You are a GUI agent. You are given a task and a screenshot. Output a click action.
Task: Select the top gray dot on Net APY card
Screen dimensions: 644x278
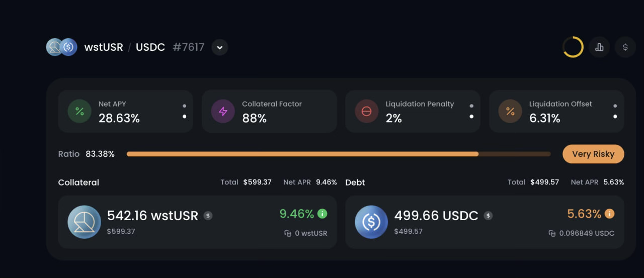(x=185, y=106)
